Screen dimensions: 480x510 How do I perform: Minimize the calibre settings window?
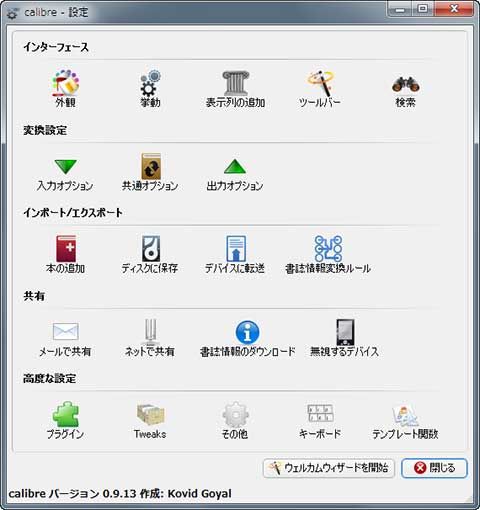pyautogui.click(x=400, y=9)
